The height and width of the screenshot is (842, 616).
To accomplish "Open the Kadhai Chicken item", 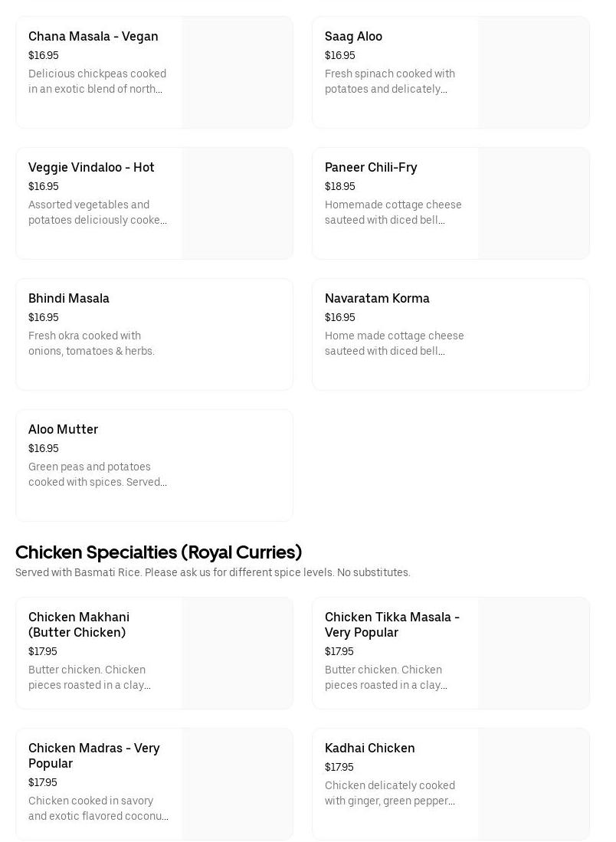I will coord(370,749).
